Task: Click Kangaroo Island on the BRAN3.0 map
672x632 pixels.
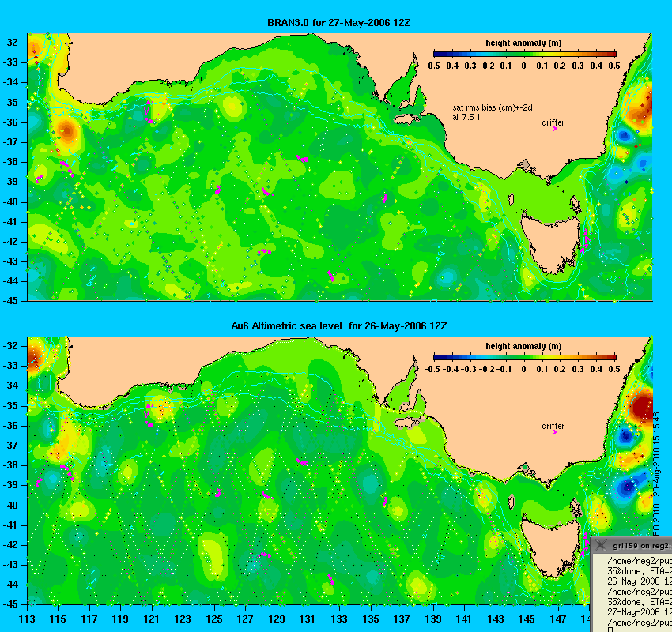Action: pos(407,118)
